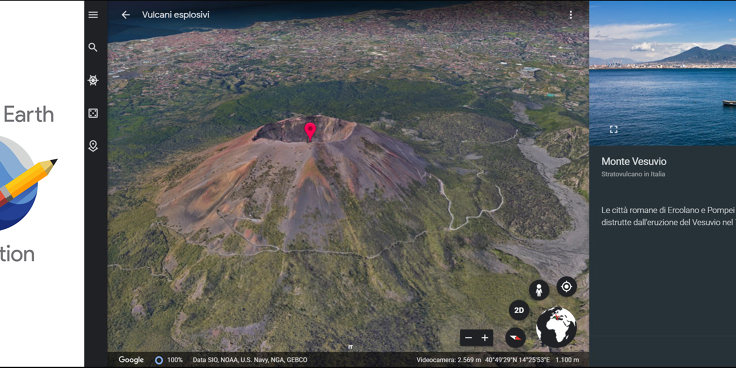
Task: Expand Vesuvio photo to fullscreen
Action: click(613, 130)
